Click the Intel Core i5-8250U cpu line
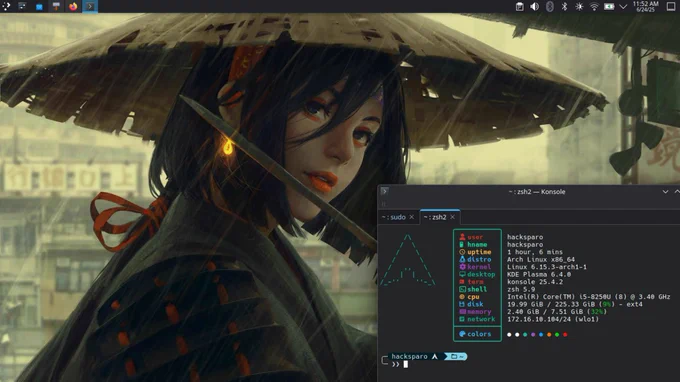Viewport: 680px width, 382px height. (588, 297)
